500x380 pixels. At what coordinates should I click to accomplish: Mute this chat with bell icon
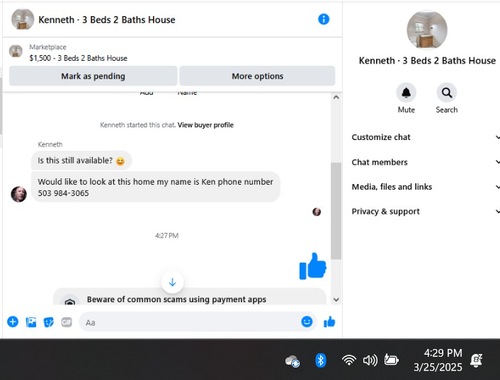click(406, 93)
